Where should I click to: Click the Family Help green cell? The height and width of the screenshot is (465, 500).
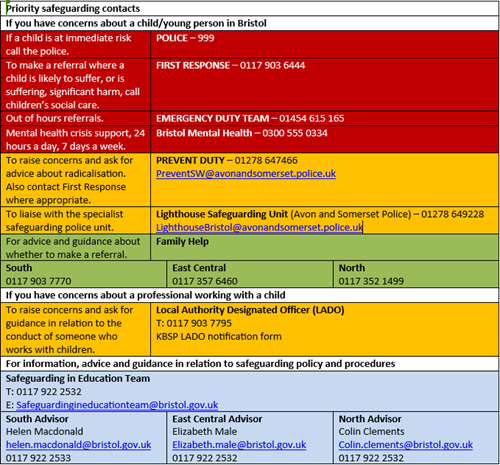324,247
